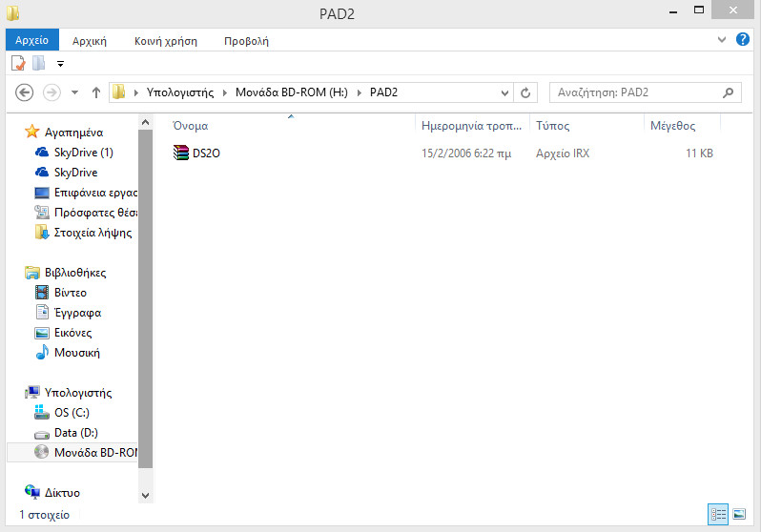761x532 pixels.
Task: Open the recent locations dropdown arrow
Action: coord(74,92)
